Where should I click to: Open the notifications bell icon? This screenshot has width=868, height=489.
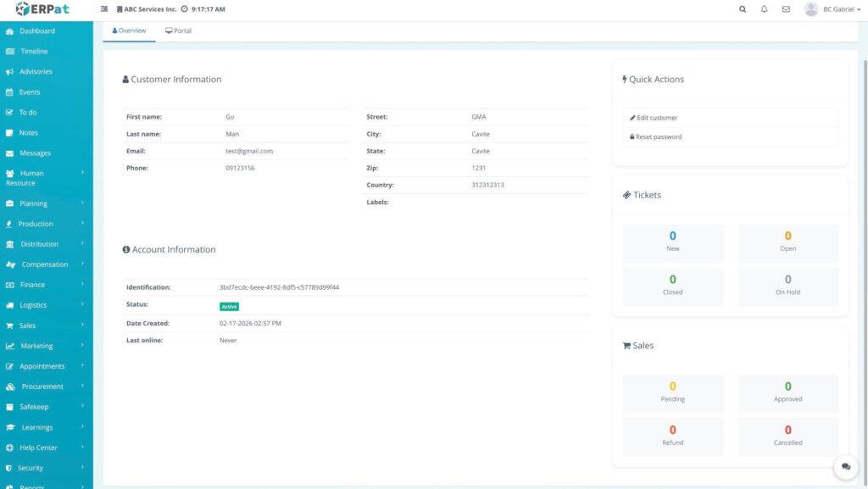pyautogui.click(x=764, y=9)
